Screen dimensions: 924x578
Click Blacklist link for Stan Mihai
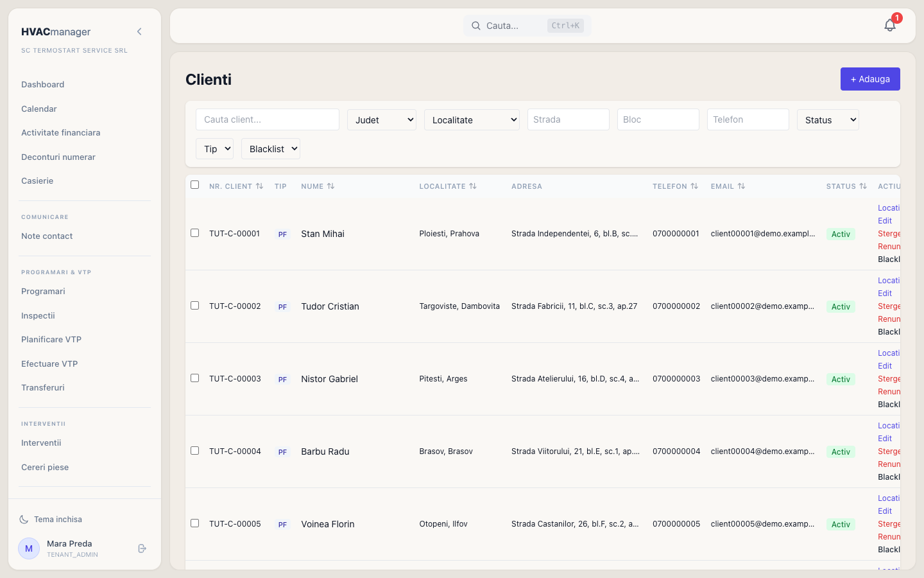click(889, 259)
